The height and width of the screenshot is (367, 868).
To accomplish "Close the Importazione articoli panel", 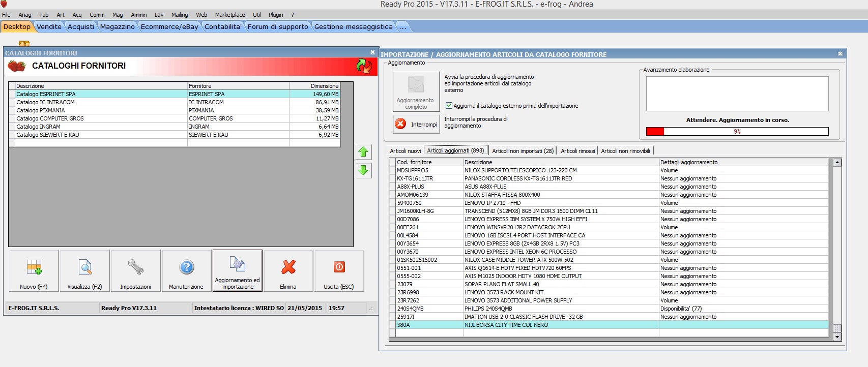I will [840, 54].
